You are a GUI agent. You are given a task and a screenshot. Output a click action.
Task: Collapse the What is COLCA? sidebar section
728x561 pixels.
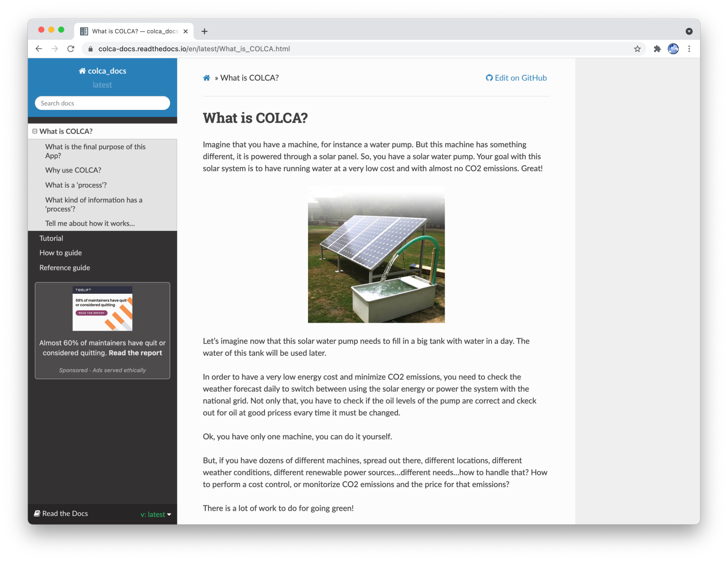(x=35, y=131)
